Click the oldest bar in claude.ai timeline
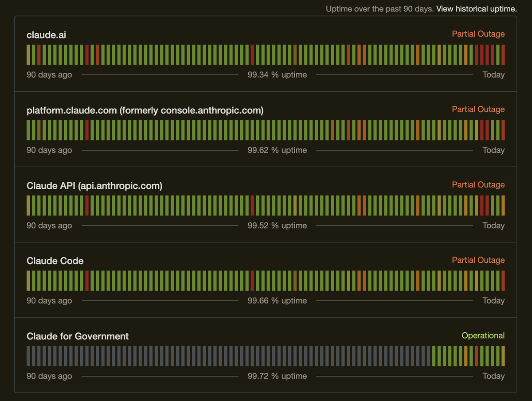 tap(28, 55)
